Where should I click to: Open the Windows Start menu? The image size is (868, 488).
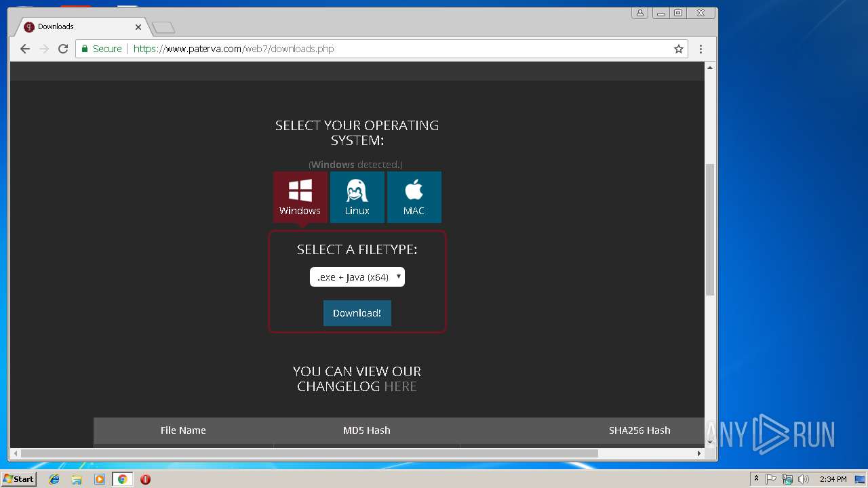point(18,479)
